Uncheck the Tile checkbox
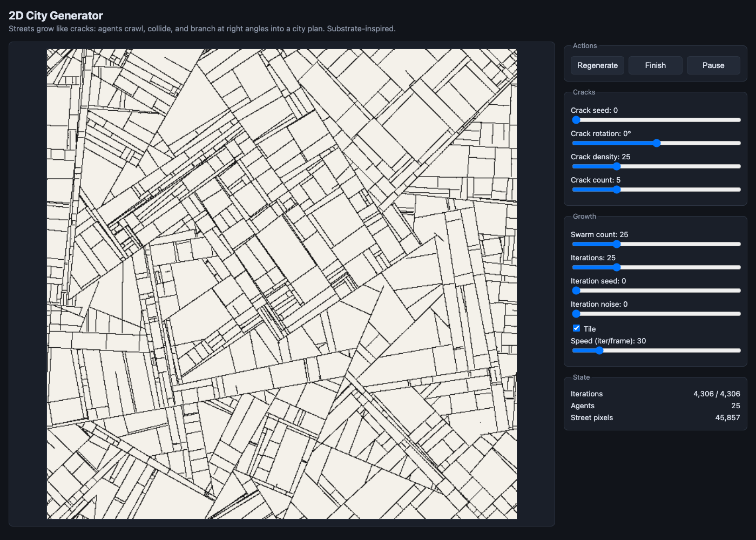Viewport: 756px width, 540px height. click(576, 328)
